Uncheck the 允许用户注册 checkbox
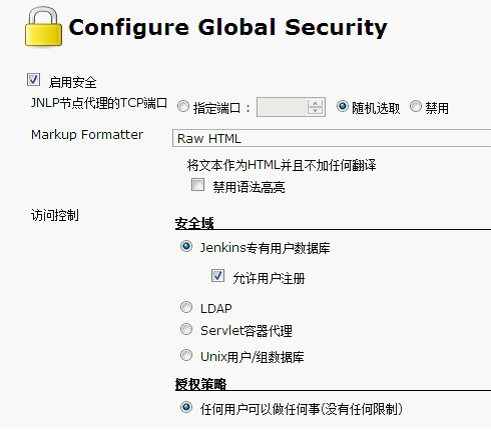 pos(218,276)
